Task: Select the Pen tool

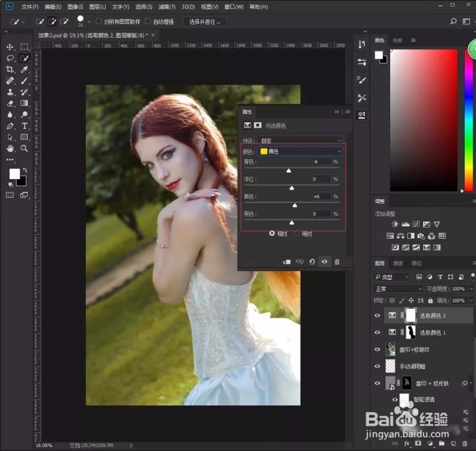Action: 10,126
